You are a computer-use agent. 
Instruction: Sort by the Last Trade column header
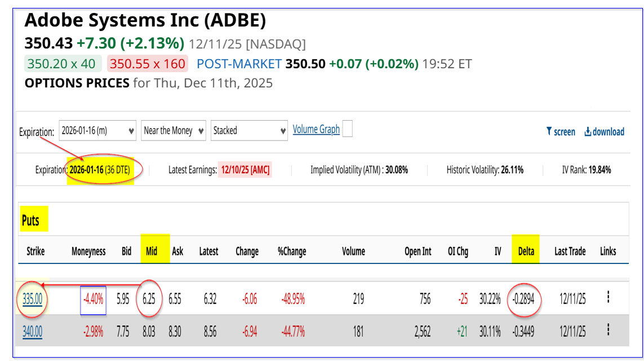tap(570, 251)
